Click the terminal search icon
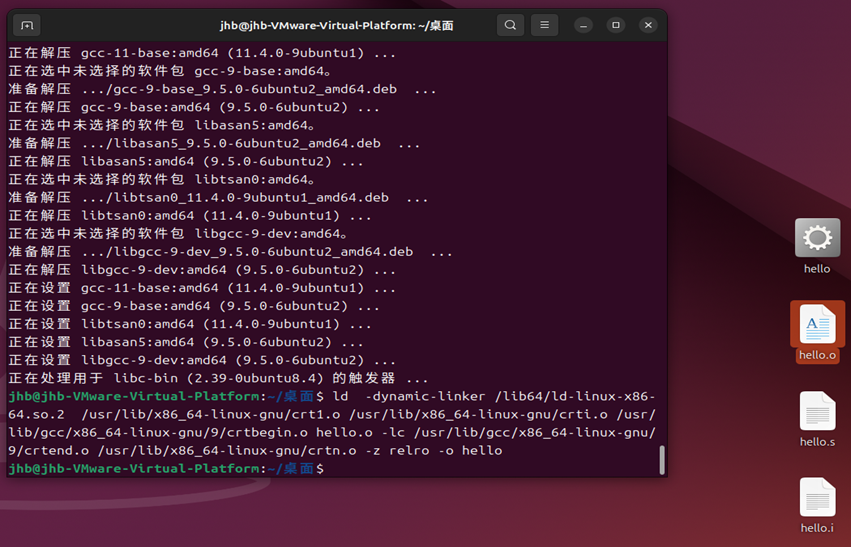The width and height of the screenshot is (851, 547). click(x=510, y=25)
